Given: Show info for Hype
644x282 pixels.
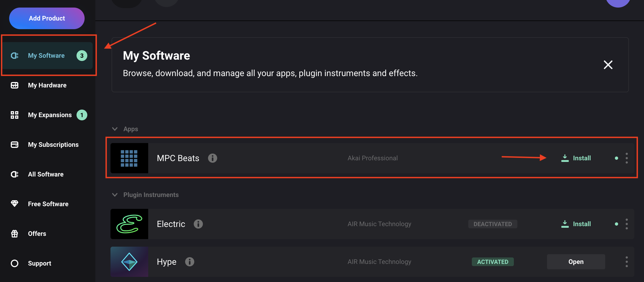Looking at the screenshot, I should pos(190,262).
